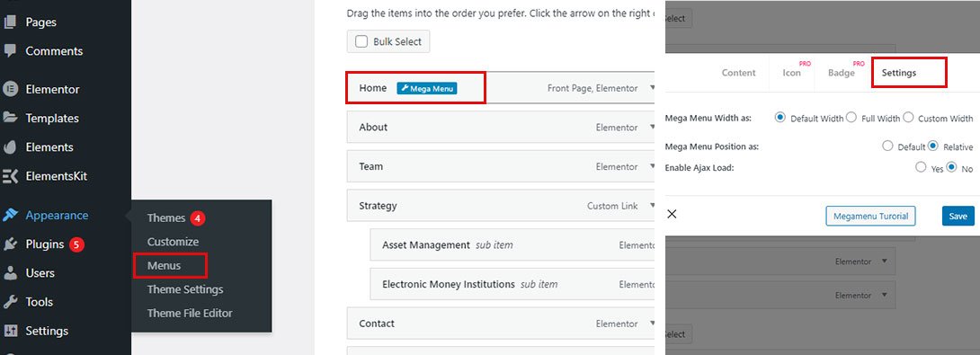This screenshot has width=980, height=355.
Task: Open Comments via its speech bubble icon
Action: (x=10, y=50)
